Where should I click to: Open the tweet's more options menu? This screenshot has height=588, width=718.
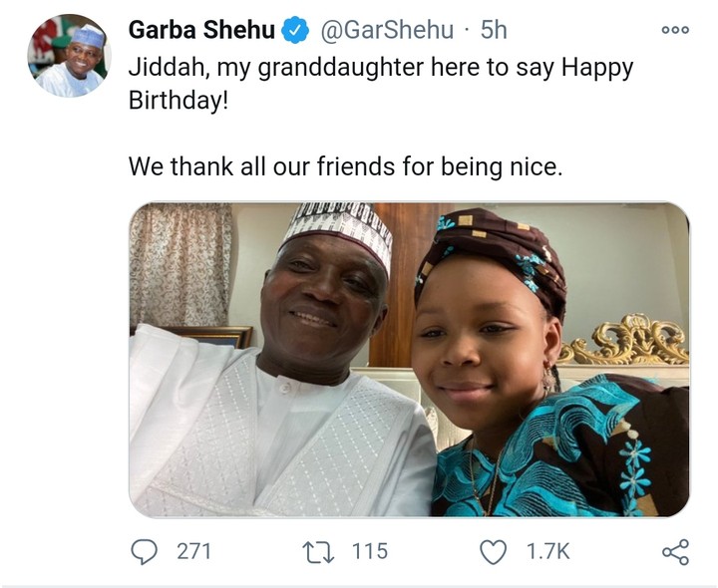tap(675, 30)
